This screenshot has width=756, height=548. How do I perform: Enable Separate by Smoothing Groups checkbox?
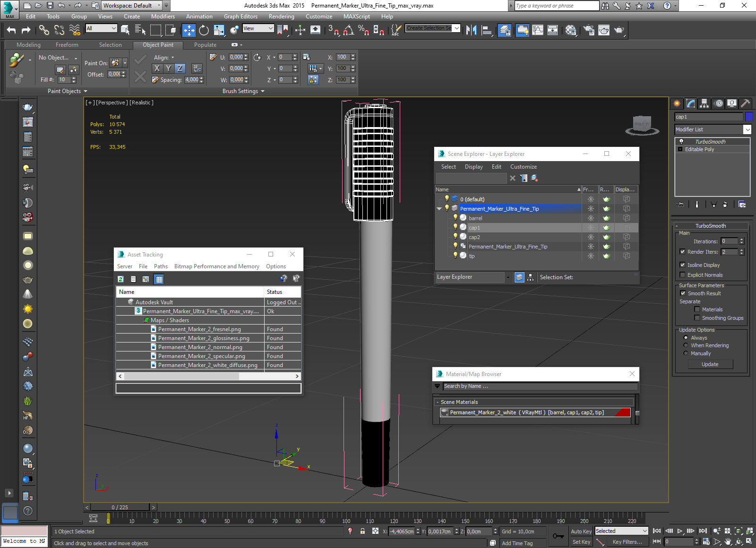pyautogui.click(x=697, y=318)
